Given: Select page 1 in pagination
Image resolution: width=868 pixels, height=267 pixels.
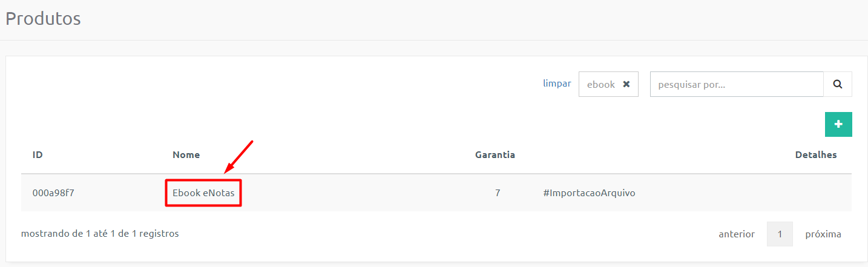Looking at the screenshot, I should pos(780,234).
